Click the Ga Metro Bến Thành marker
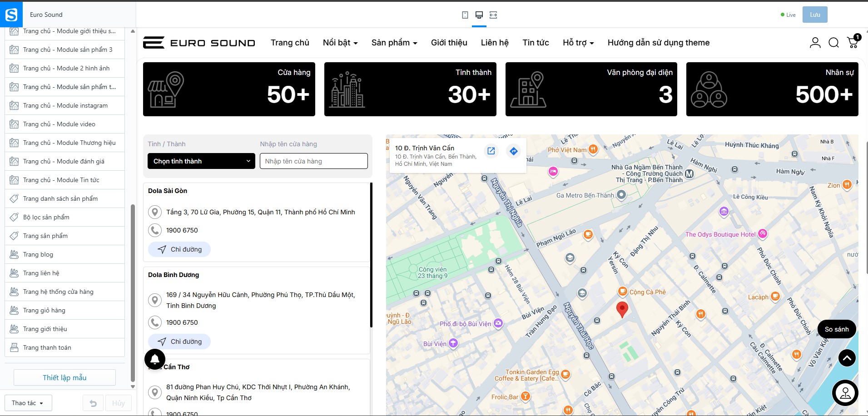 click(621, 195)
